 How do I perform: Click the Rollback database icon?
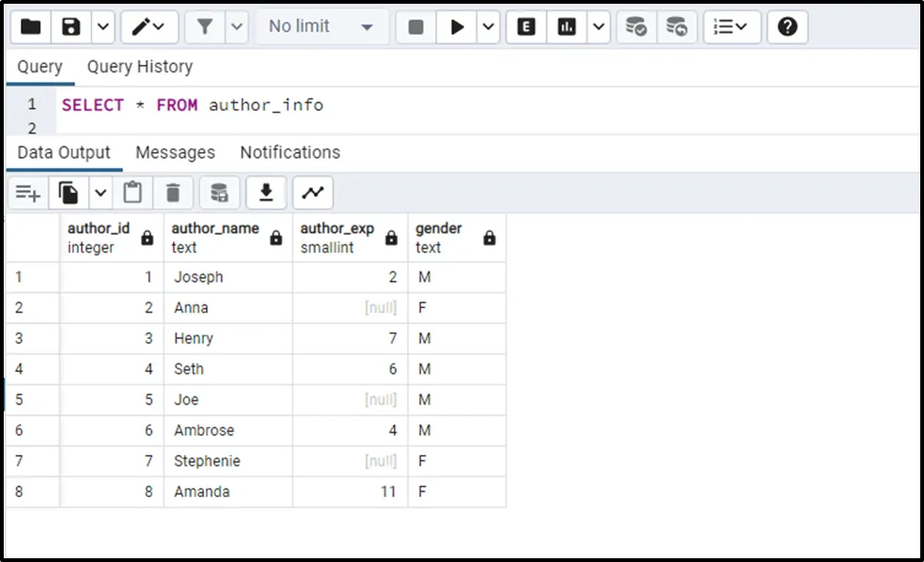[676, 27]
